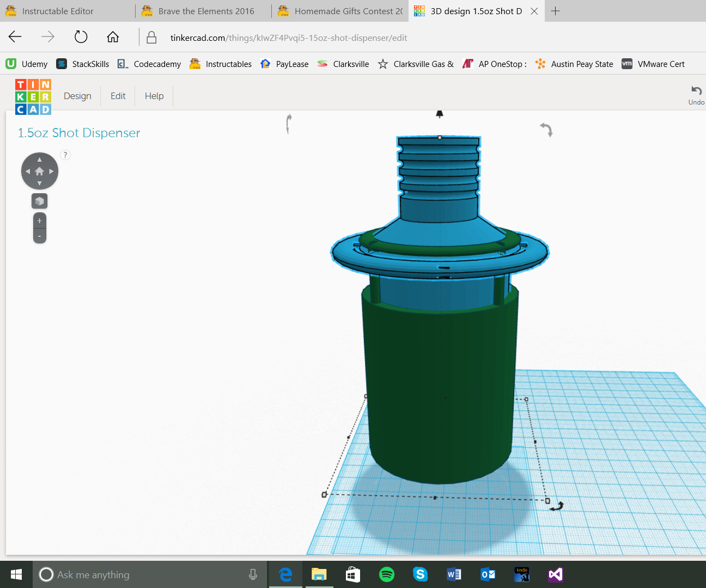Toggle the perspective view cube button

pyautogui.click(x=39, y=201)
